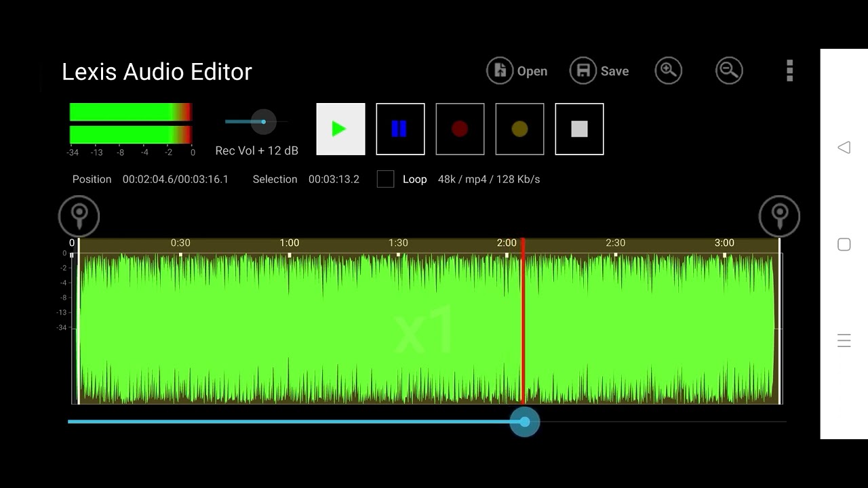This screenshot has height=488, width=868.
Task: Tap Android home square button
Action: coord(844,245)
